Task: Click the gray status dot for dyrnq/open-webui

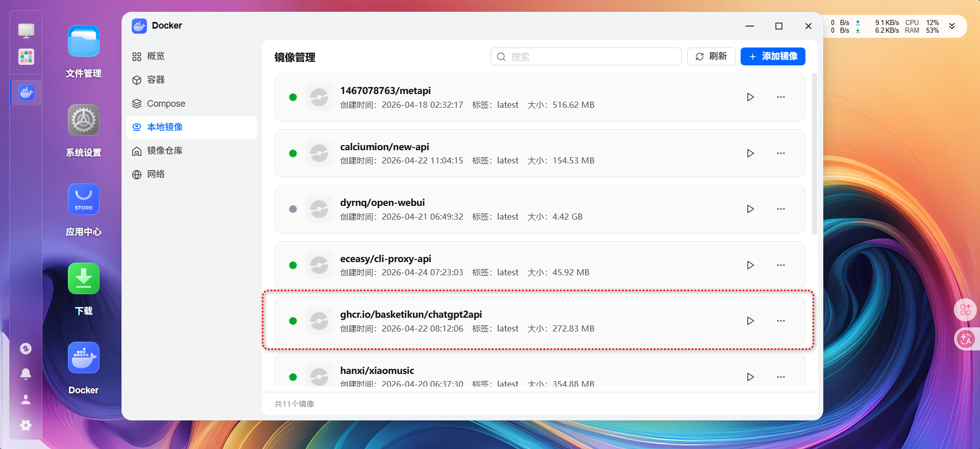Action: [x=293, y=209]
